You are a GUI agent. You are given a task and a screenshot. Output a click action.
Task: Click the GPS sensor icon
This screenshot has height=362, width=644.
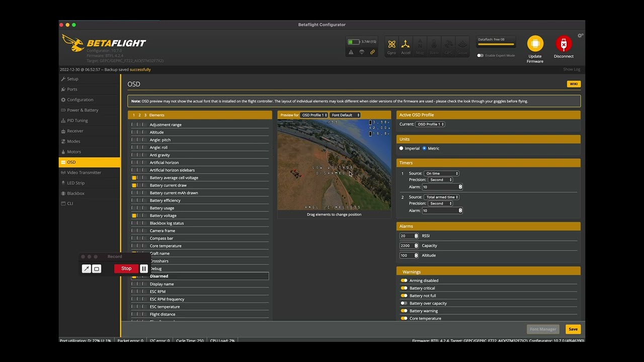(448, 44)
